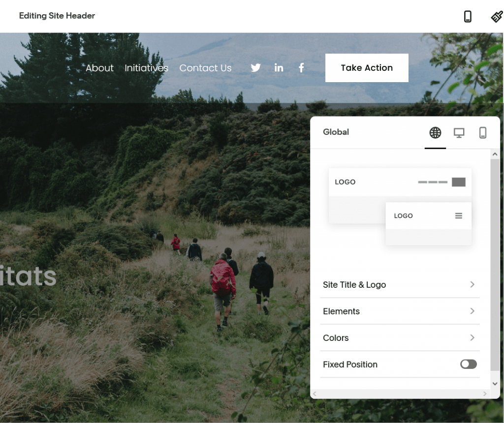Click the horizontal scrollbar left arrow
504x423 pixels.
click(x=315, y=394)
